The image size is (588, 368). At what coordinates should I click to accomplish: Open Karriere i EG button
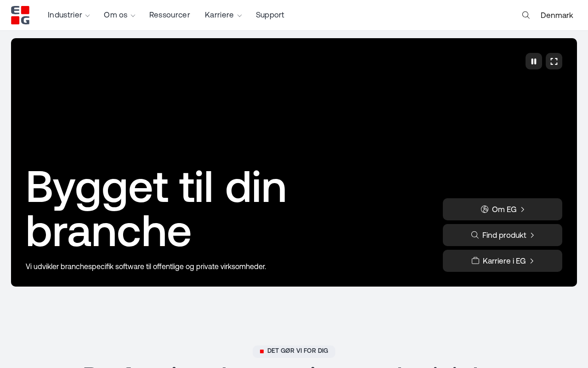[x=503, y=261]
